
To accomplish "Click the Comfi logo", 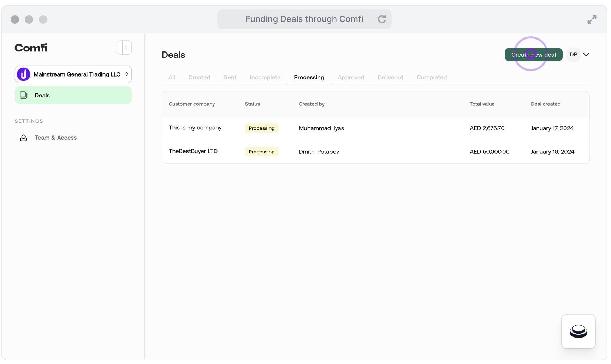I will 31,48.
